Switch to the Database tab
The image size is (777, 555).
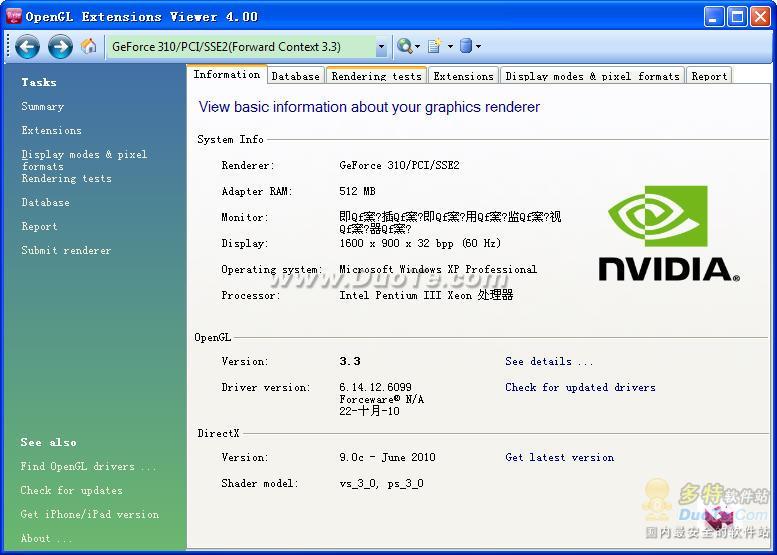coord(295,76)
